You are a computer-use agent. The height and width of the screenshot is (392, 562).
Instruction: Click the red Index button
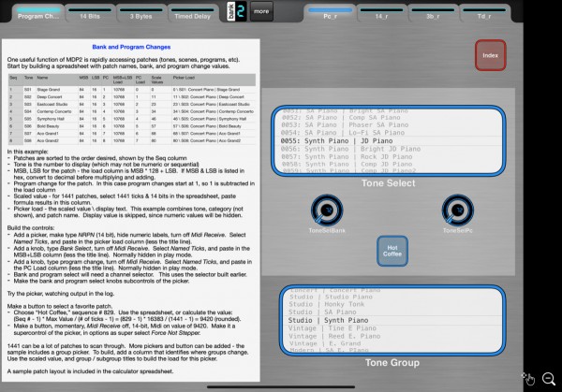[490, 55]
